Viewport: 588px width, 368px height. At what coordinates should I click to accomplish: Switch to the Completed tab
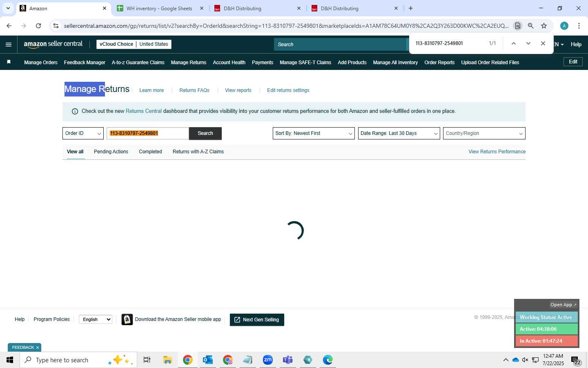[x=150, y=152]
